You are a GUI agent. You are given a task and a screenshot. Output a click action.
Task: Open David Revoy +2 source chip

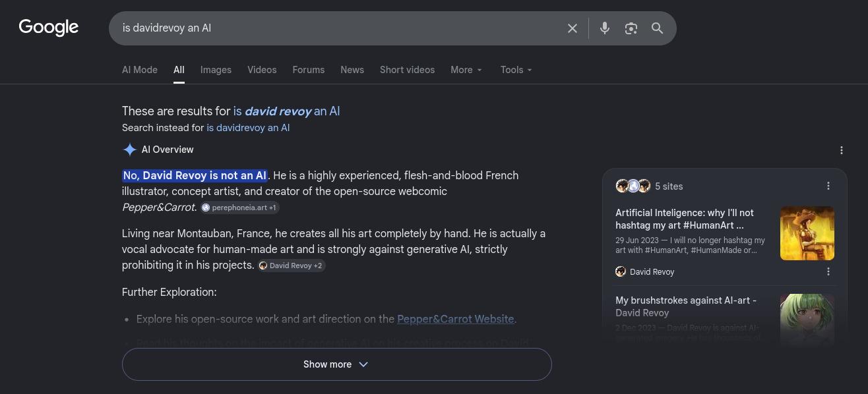pyautogui.click(x=292, y=266)
